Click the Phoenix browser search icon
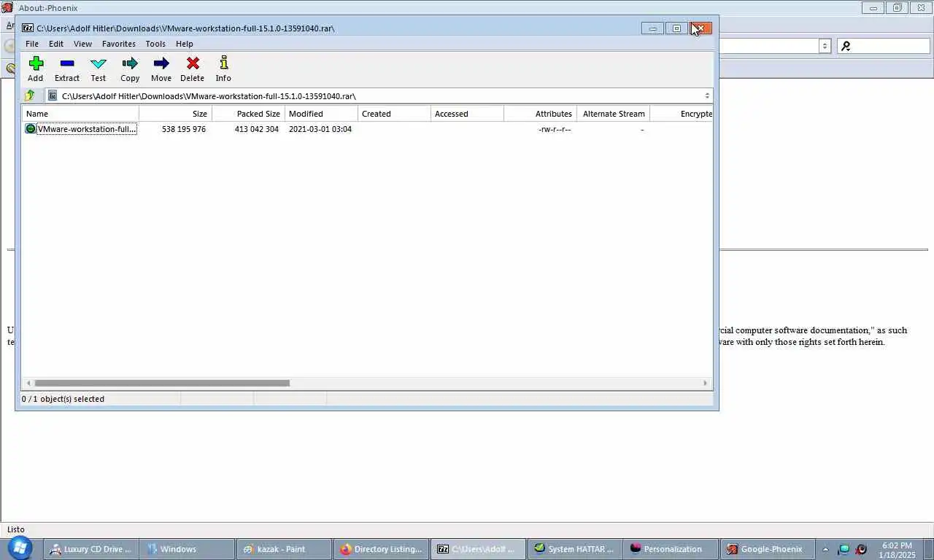Screen dimensions: 934x560 tap(846, 46)
